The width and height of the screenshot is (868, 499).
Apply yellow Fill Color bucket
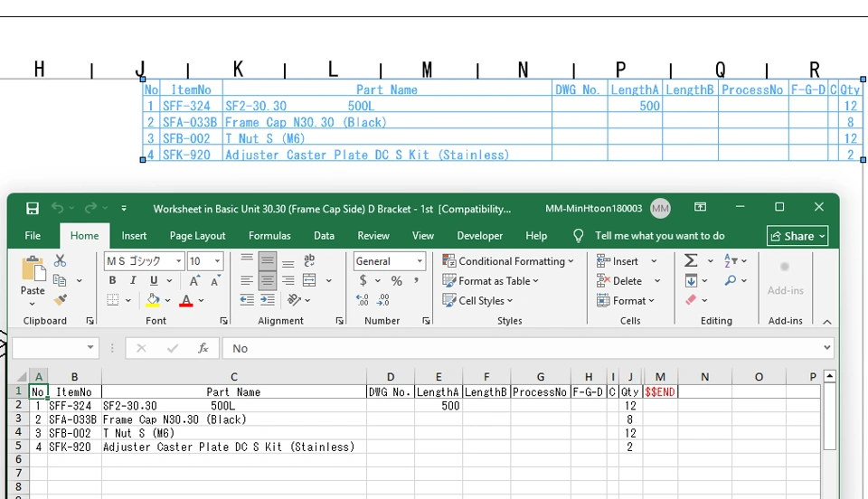click(x=153, y=300)
